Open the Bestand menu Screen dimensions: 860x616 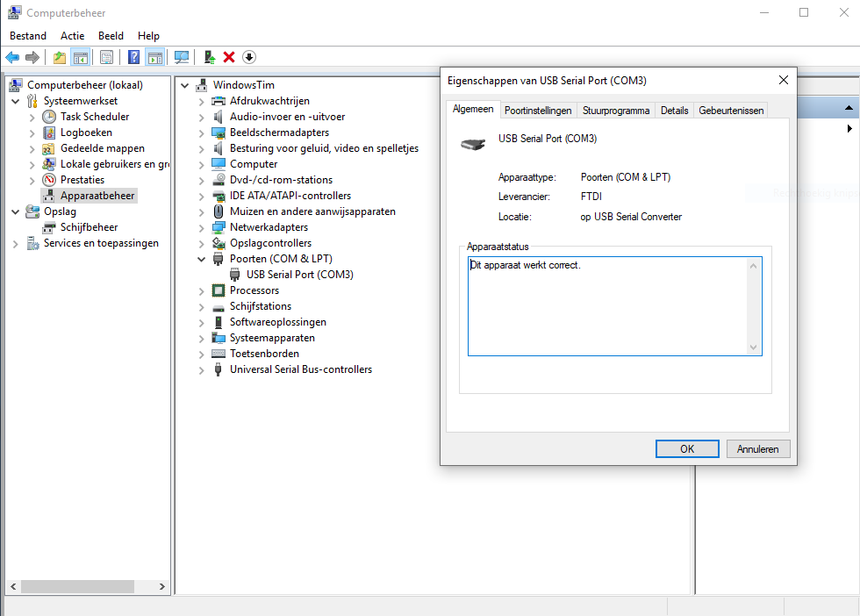[x=28, y=36]
